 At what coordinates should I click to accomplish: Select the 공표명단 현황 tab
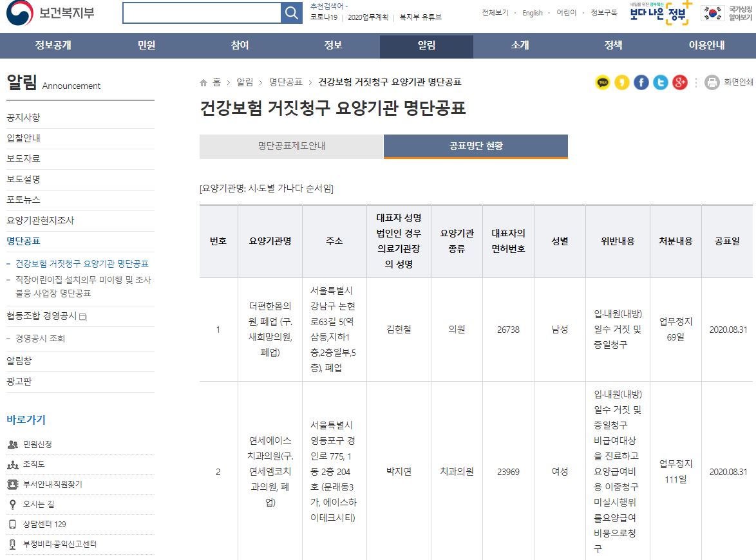tap(476, 146)
